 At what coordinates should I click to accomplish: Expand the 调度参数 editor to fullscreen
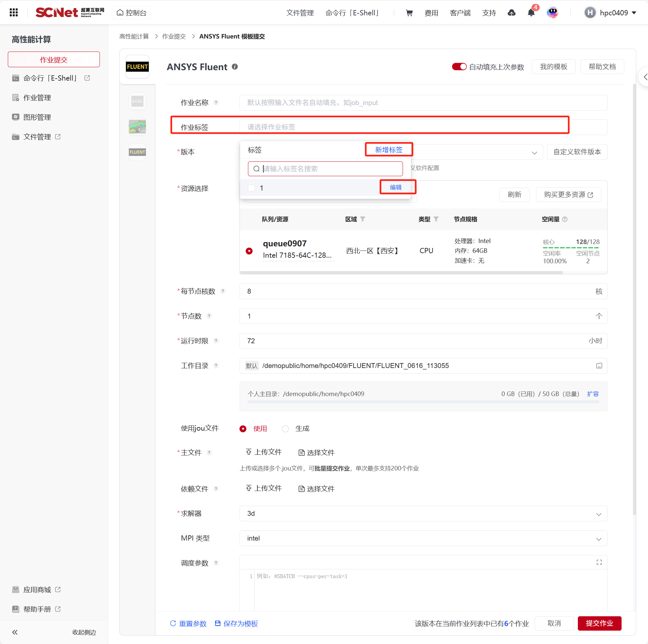599,562
